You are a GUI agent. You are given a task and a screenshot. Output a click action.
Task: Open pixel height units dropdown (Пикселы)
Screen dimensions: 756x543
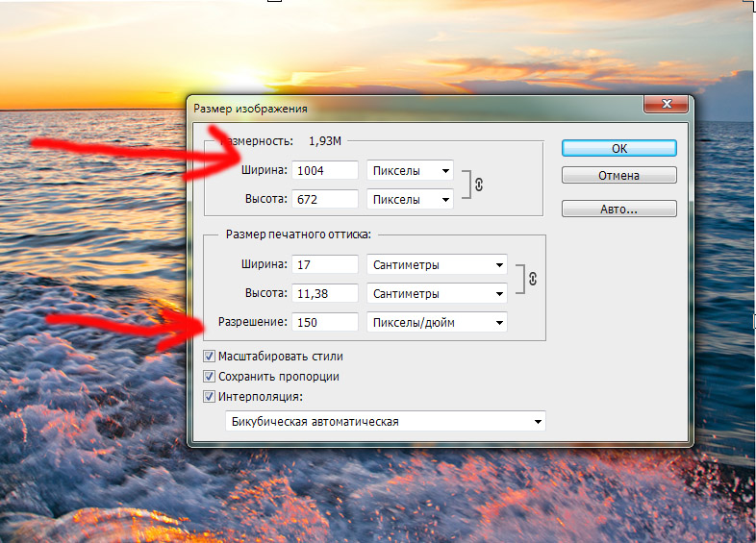[409, 200]
